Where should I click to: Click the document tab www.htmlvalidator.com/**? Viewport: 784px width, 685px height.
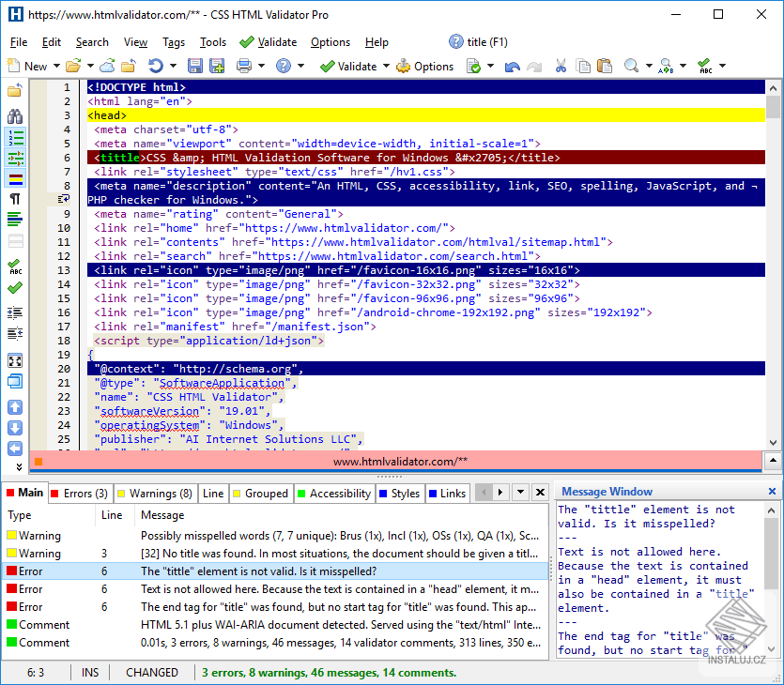click(400, 461)
